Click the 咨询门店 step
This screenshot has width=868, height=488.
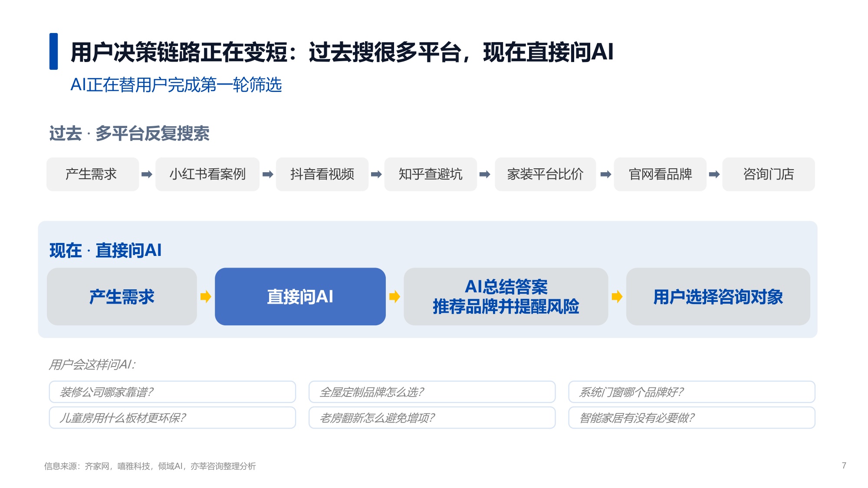coord(769,174)
